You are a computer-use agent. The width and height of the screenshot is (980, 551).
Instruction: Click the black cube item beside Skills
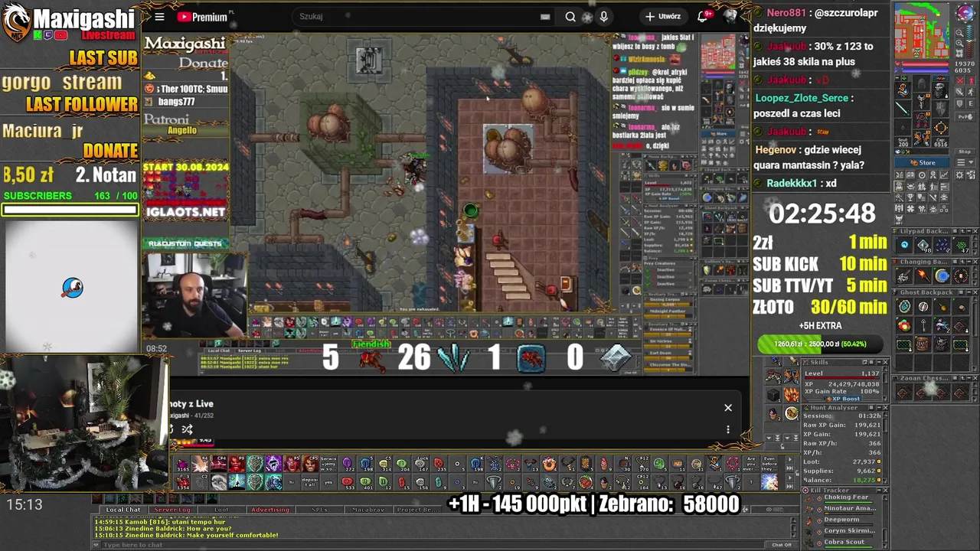pos(773,395)
